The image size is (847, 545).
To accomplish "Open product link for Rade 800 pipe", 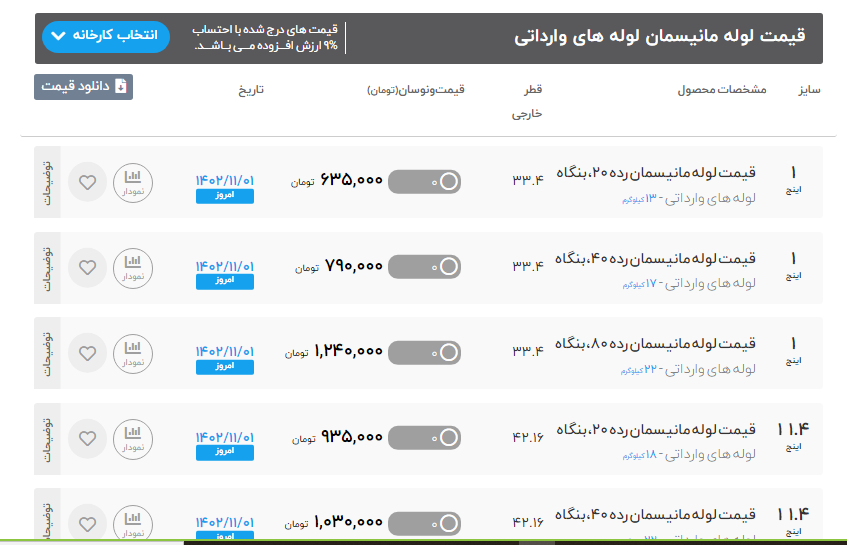I will tap(655, 343).
